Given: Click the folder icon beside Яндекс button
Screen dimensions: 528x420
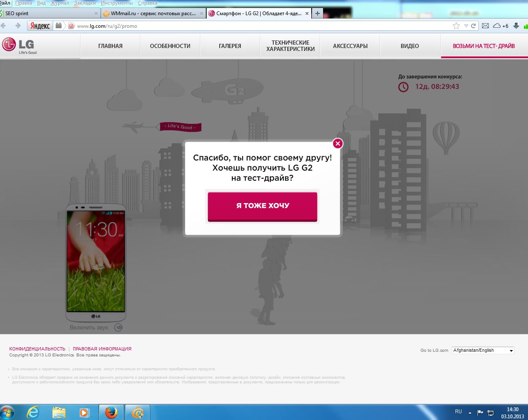Looking at the screenshot, I should [59, 26].
